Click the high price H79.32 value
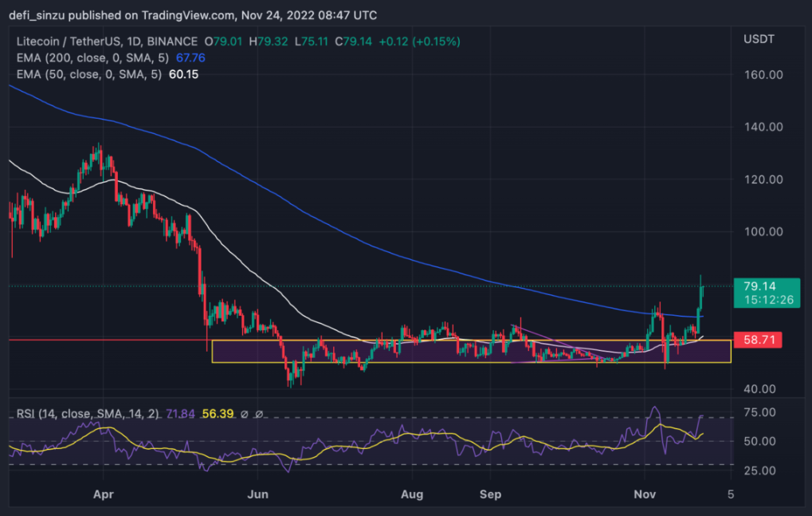This screenshot has height=516, width=812. click(x=269, y=41)
